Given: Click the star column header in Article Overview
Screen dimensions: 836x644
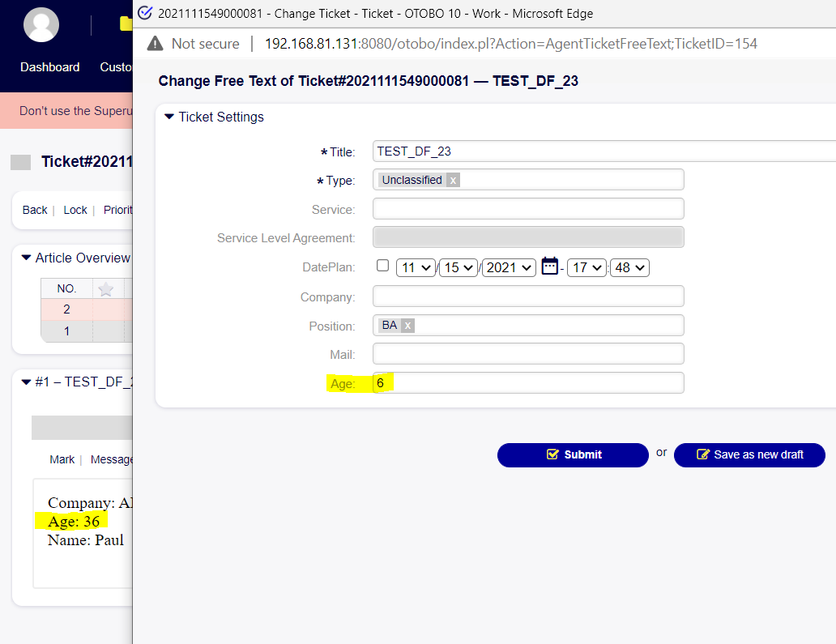Looking at the screenshot, I should (105, 289).
